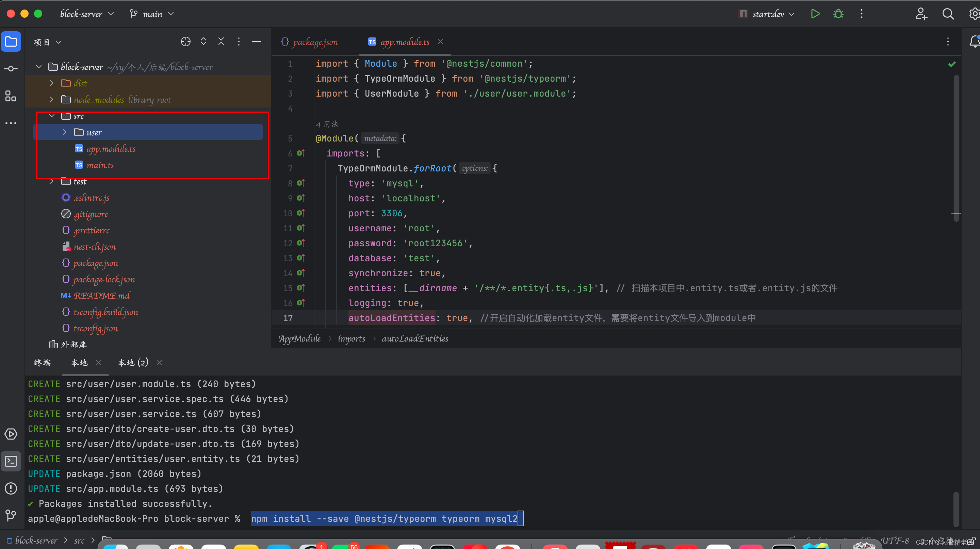The image size is (980, 549).
Task: Select opened file locate target icon
Action: 186,41
